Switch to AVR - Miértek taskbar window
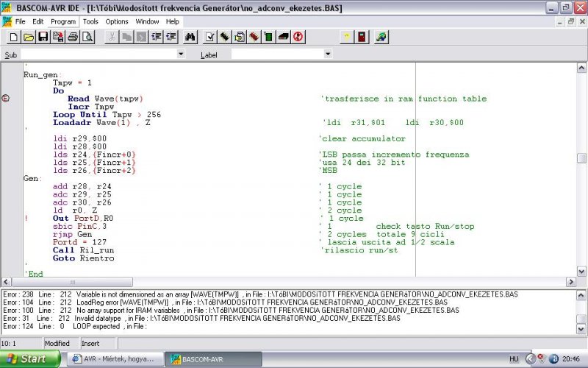Image resolution: width=588 pixels, height=368 pixels. click(115, 359)
